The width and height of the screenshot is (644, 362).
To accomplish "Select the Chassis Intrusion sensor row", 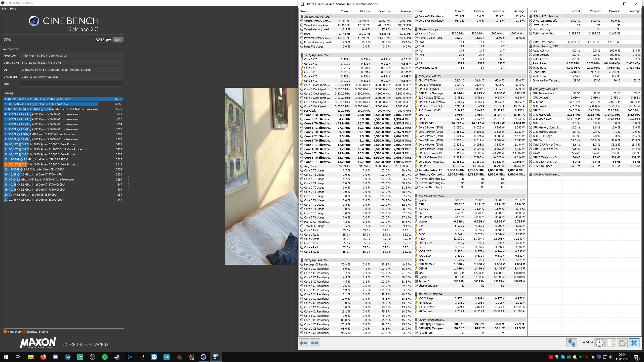I will tap(470, 286).
